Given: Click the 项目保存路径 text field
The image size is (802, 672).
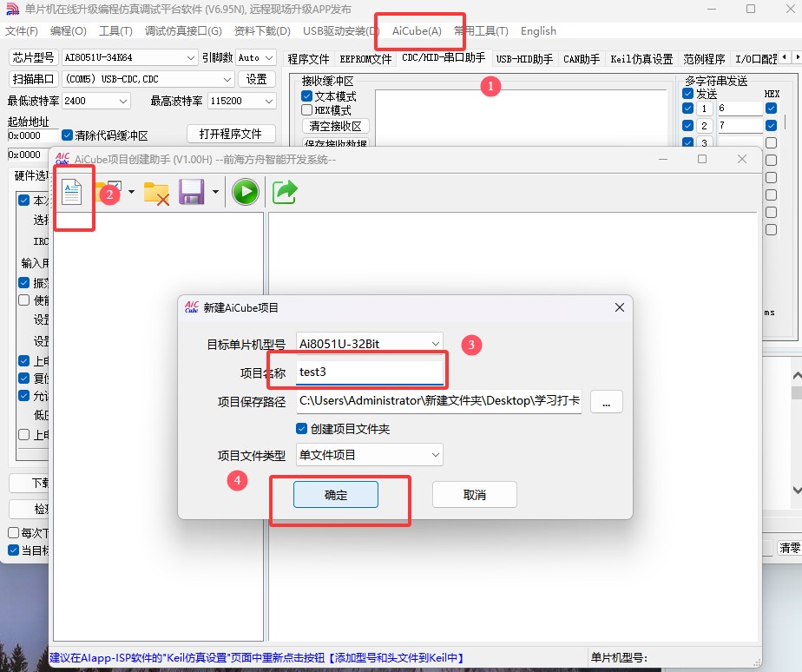Looking at the screenshot, I should pyautogui.click(x=439, y=401).
